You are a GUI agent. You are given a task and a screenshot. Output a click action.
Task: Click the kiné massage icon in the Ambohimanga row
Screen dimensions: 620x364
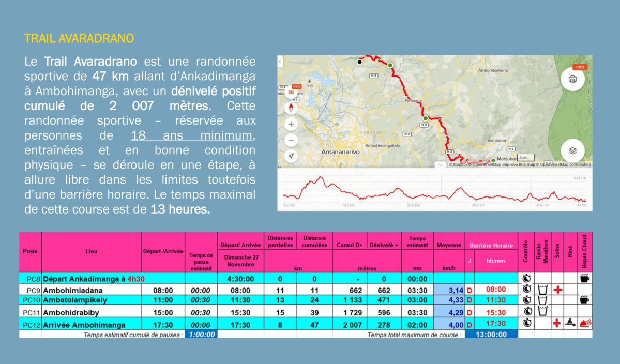coord(570,323)
